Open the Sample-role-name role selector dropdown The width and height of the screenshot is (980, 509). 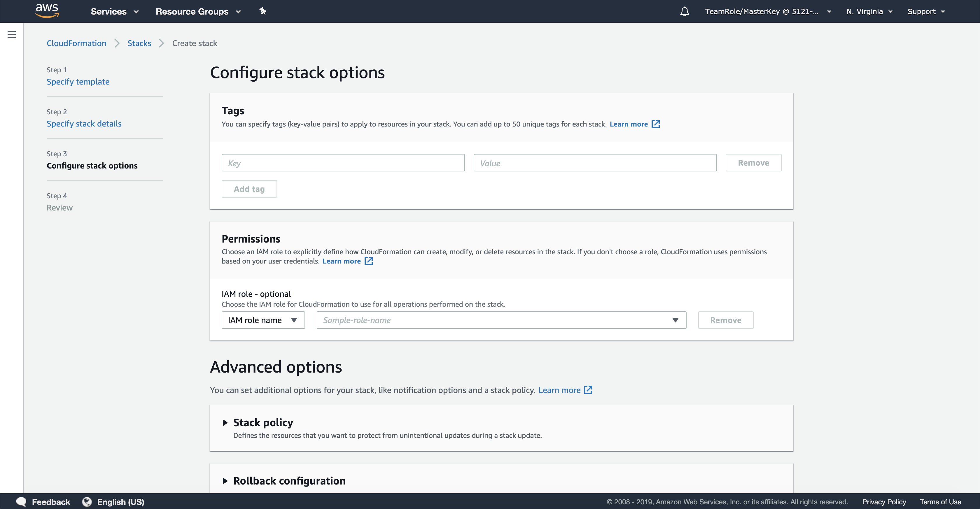(x=501, y=320)
